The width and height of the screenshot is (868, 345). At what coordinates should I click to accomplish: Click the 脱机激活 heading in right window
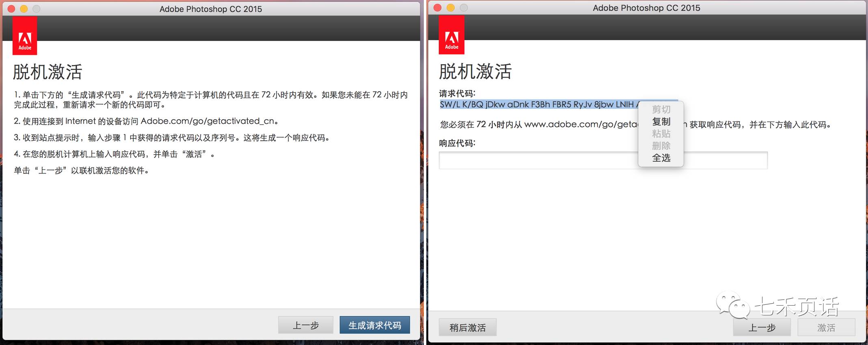pyautogui.click(x=475, y=71)
